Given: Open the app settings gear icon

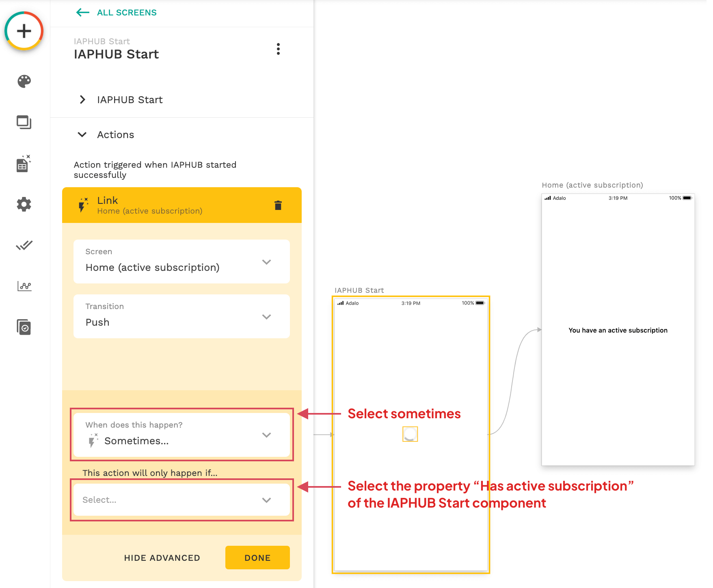Looking at the screenshot, I should point(24,204).
